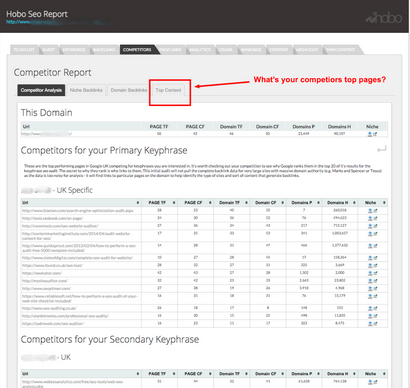Click the blue niche icon in the raventools.com row
The height and width of the screenshot is (388, 410).
point(370,226)
